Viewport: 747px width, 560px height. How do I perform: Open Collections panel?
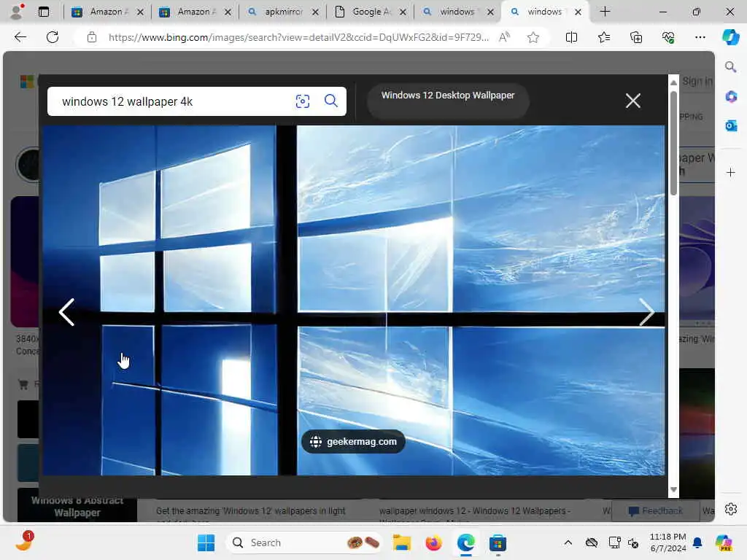(636, 37)
